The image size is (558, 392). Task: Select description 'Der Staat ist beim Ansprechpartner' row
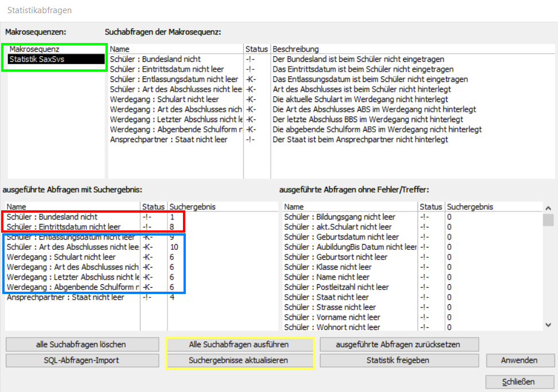352,140
